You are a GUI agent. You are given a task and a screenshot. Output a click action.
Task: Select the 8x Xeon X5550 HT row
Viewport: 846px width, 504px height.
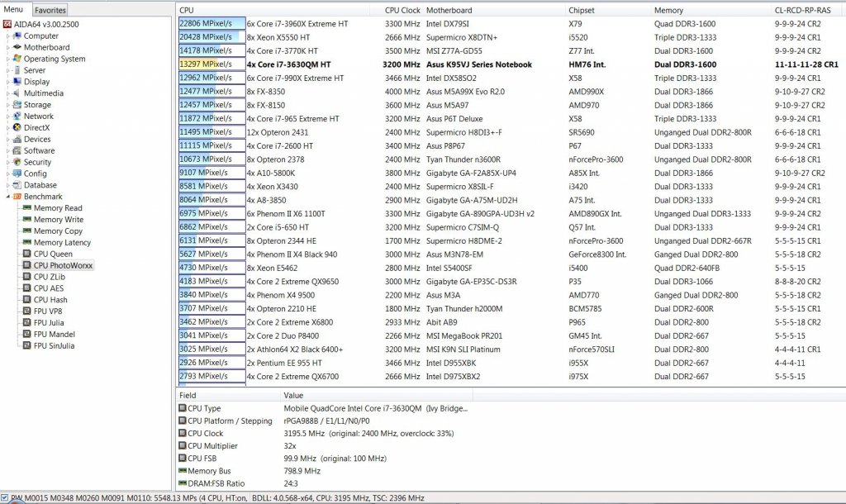click(x=511, y=37)
